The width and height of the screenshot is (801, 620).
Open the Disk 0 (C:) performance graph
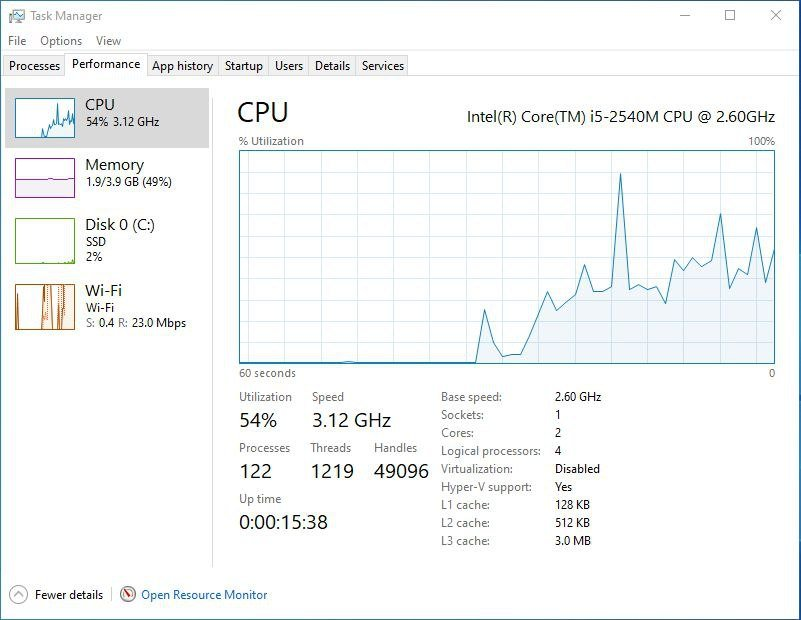click(x=45, y=241)
